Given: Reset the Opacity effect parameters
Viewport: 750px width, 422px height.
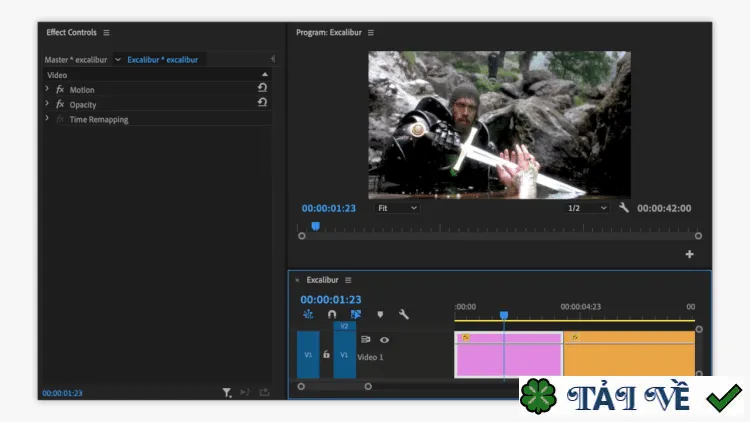Looking at the screenshot, I should 262,102.
